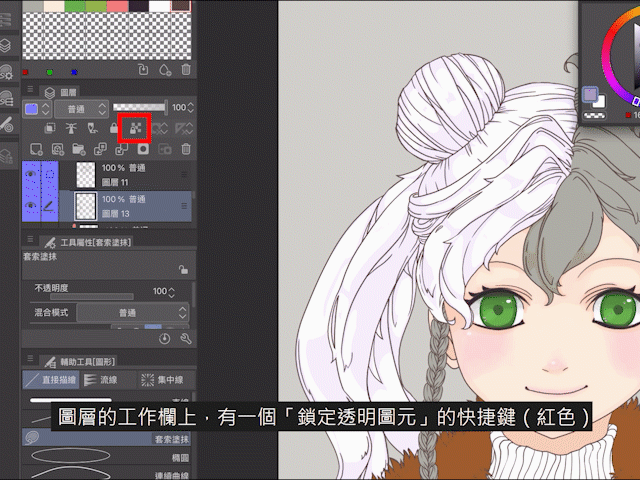Select the 套索塗抹 sub tool

pyautogui.click(x=107, y=438)
